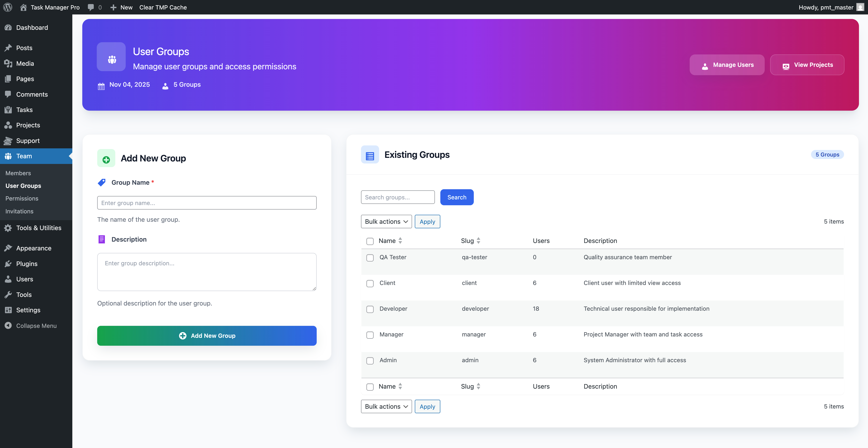Click the WordPress logo icon
This screenshot has width=868, height=448.
(x=8, y=7)
